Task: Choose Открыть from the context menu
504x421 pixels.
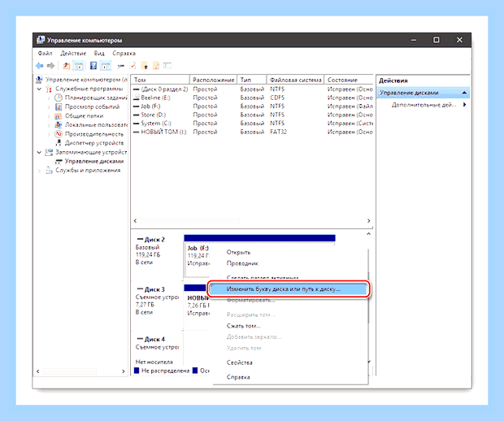Action: [x=238, y=252]
